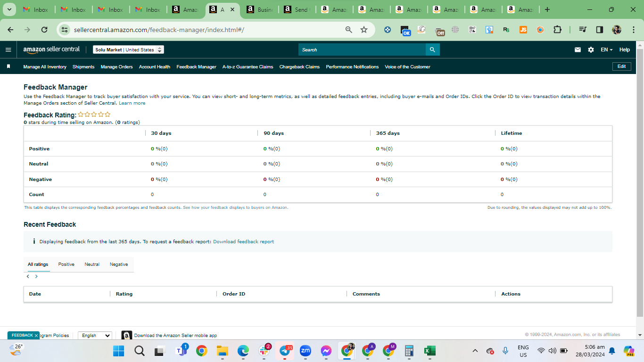
Task: Toggle the Chrome side panel icon
Action: coord(600,30)
